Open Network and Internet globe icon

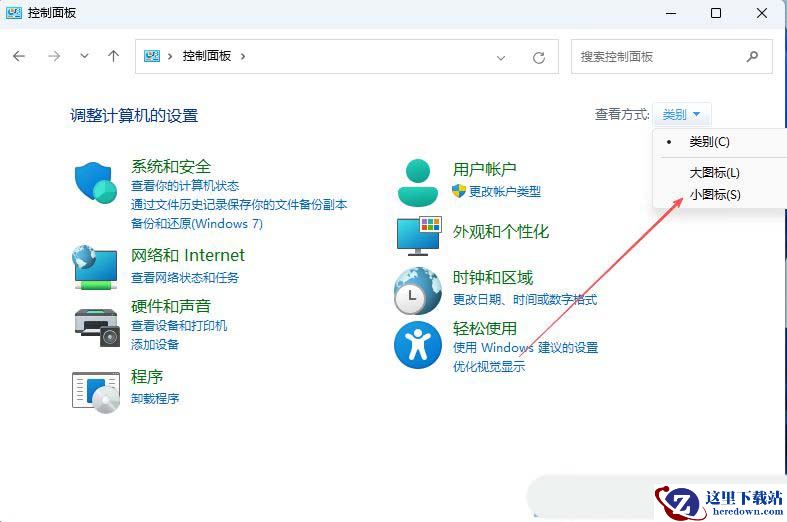click(x=95, y=267)
